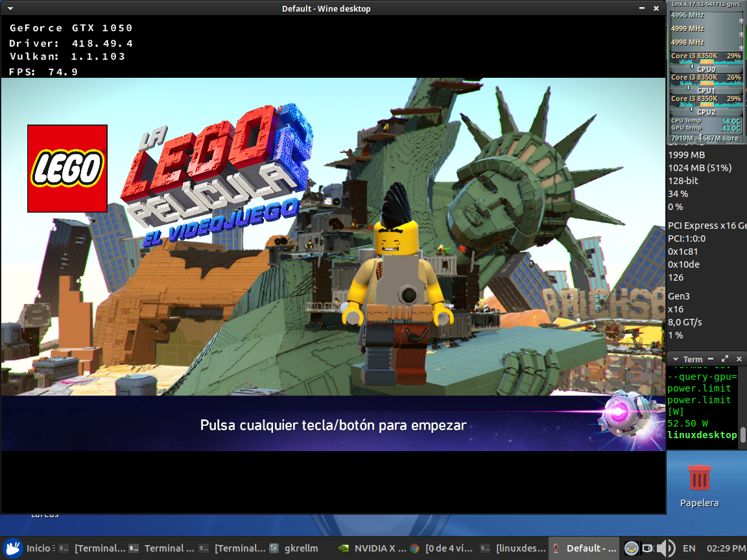
Task: Minimize the Default - Wine desktop window
Action: pos(642,8)
